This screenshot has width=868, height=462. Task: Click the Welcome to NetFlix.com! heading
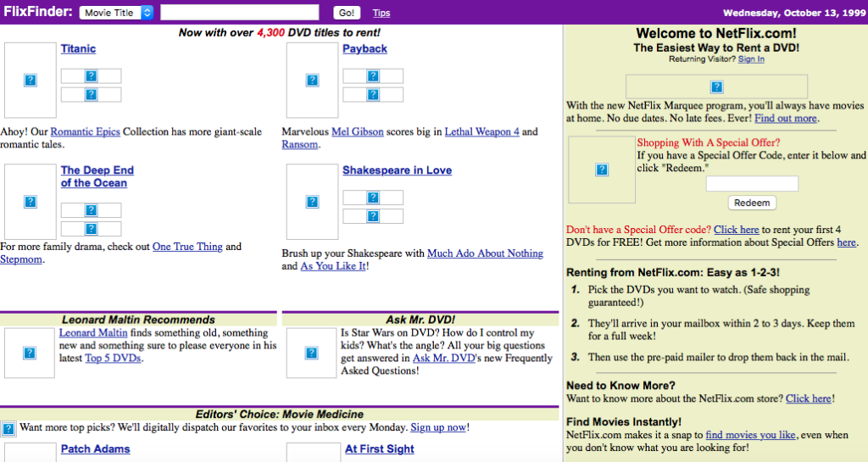716,33
